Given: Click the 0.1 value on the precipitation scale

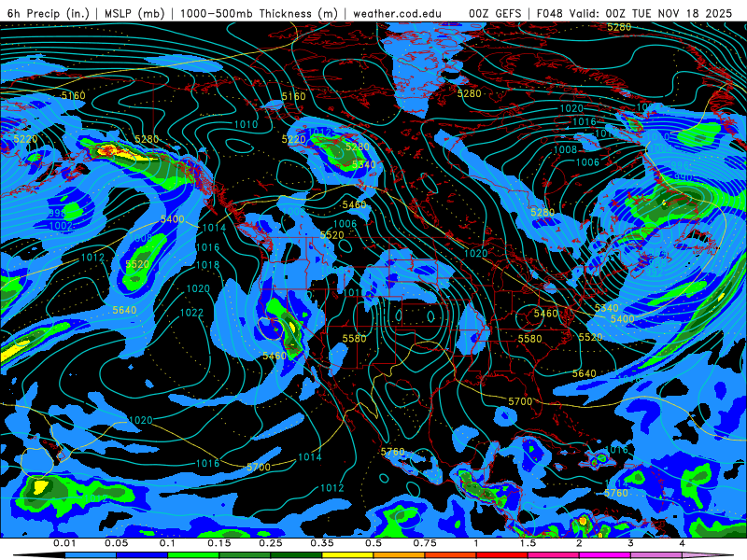Looking at the screenshot, I should point(167,543).
